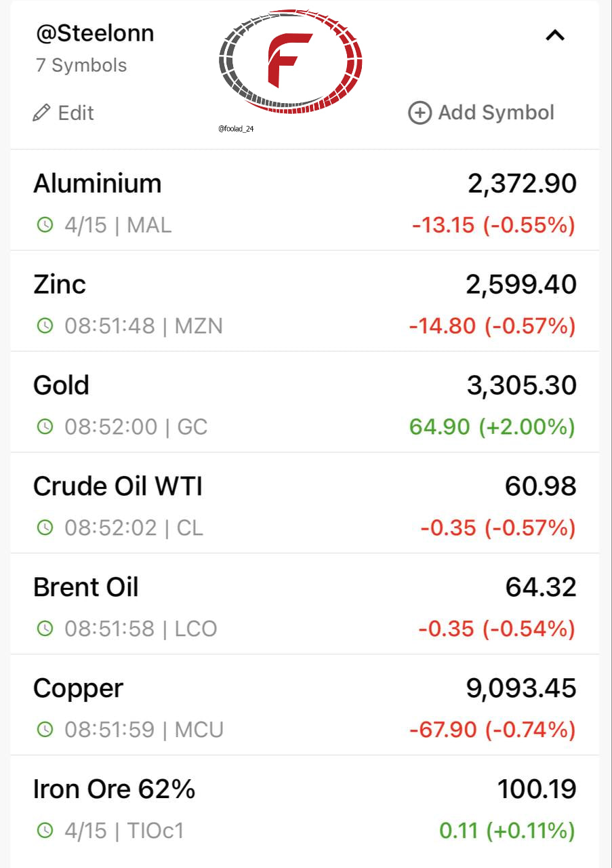Click the clock icon under Crude Oil WTI

pos(45,528)
